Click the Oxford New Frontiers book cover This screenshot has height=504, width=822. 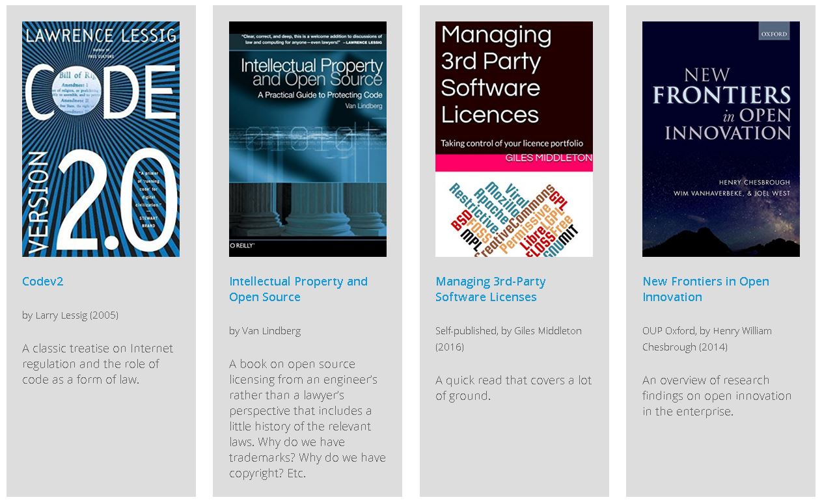(720, 139)
